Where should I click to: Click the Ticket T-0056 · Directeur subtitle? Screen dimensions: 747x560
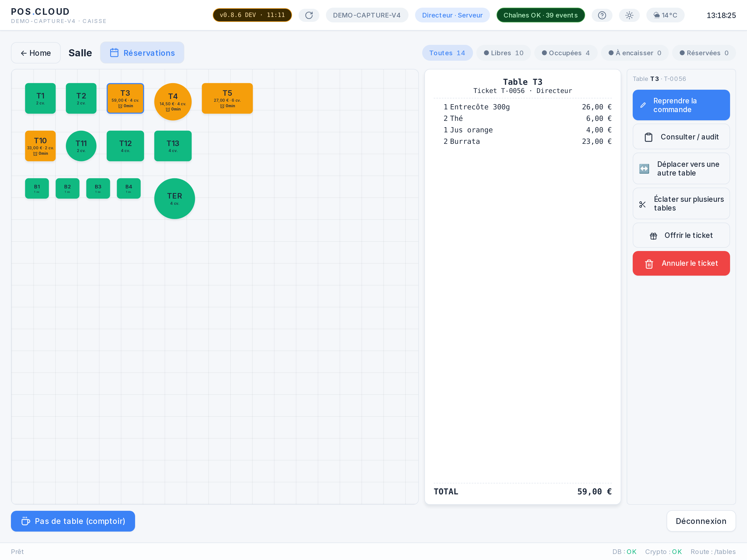pyautogui.click(x=523, y=91)
